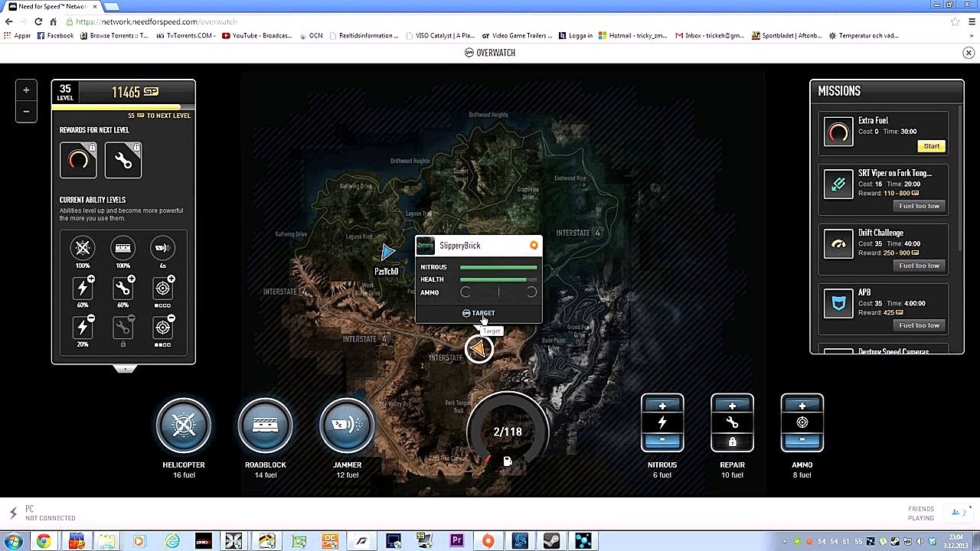Click SlipperyBrick's Health bar
Viewport: 980px width, 551px height.
(x=498, y=279)
